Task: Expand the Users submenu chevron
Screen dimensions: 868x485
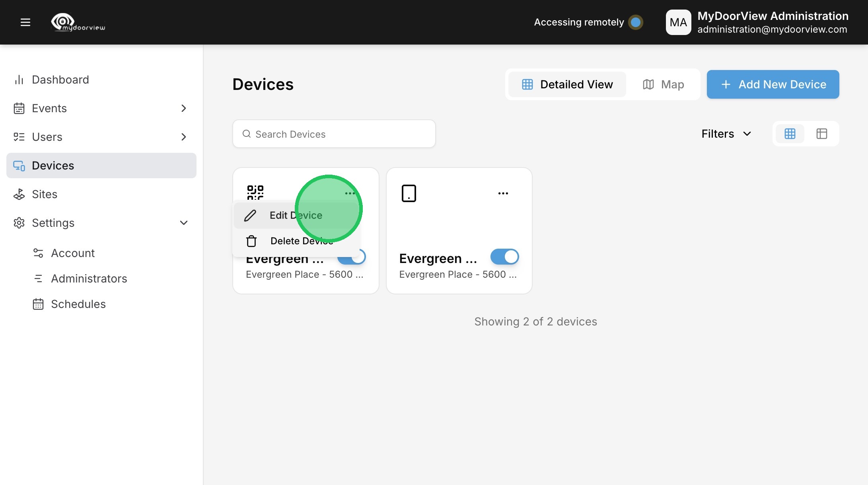Action: (x=183, y=137)
